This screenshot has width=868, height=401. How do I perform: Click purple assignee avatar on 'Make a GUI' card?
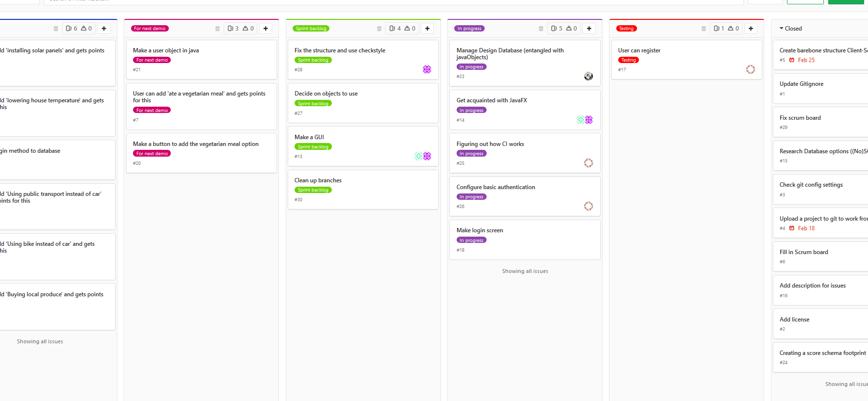click(x=427, y=156)
